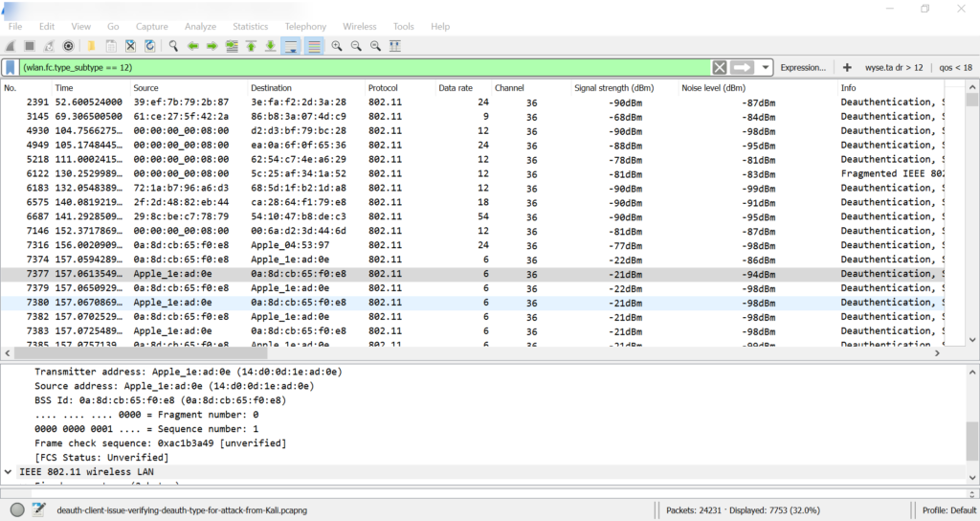Click the find packet magnifier icon
Screen dimensions: 980x521
click(173, 46)
